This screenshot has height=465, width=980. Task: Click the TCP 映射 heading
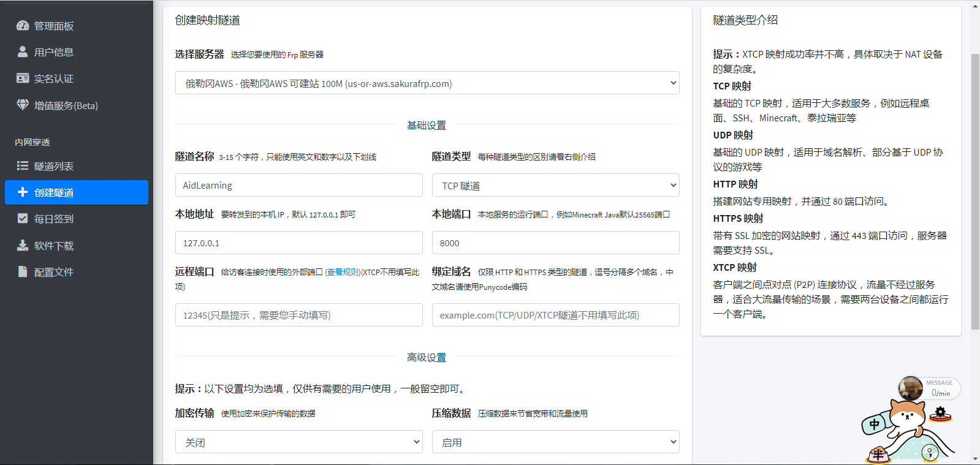(732, 86)
